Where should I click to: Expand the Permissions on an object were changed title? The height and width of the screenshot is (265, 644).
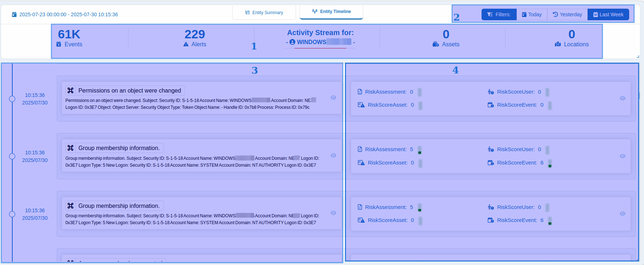[130, 90]
